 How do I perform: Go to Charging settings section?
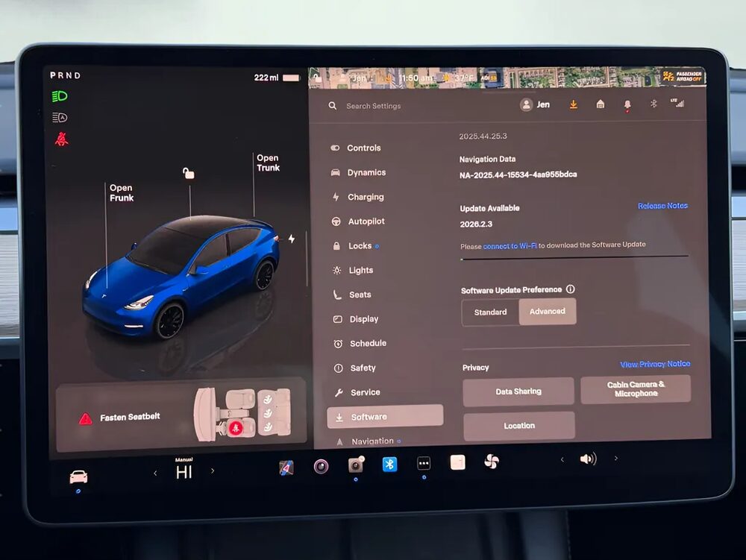(365, 198)
